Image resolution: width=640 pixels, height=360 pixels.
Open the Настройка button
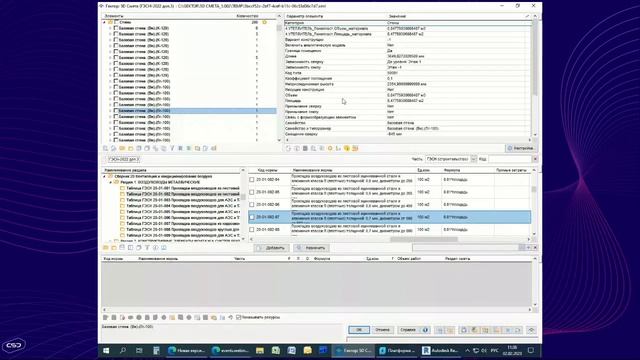pyautogui.click(x=520, y=148)
